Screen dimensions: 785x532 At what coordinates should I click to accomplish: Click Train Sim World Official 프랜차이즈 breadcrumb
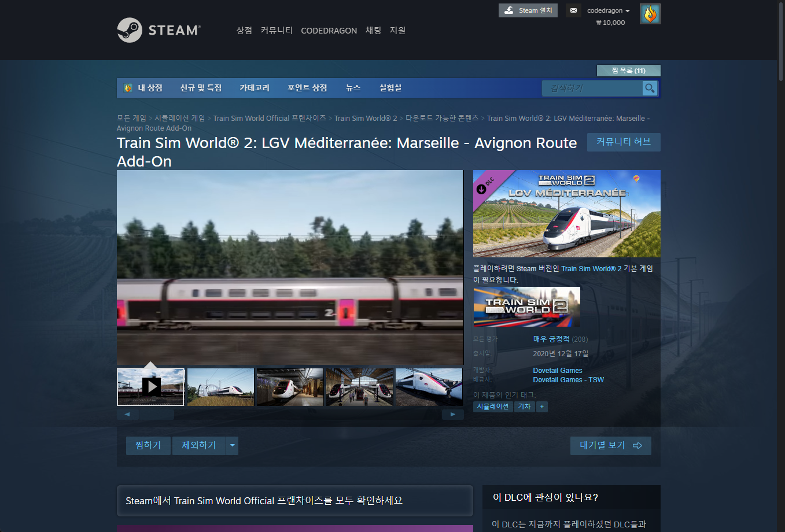click(270, 118)
